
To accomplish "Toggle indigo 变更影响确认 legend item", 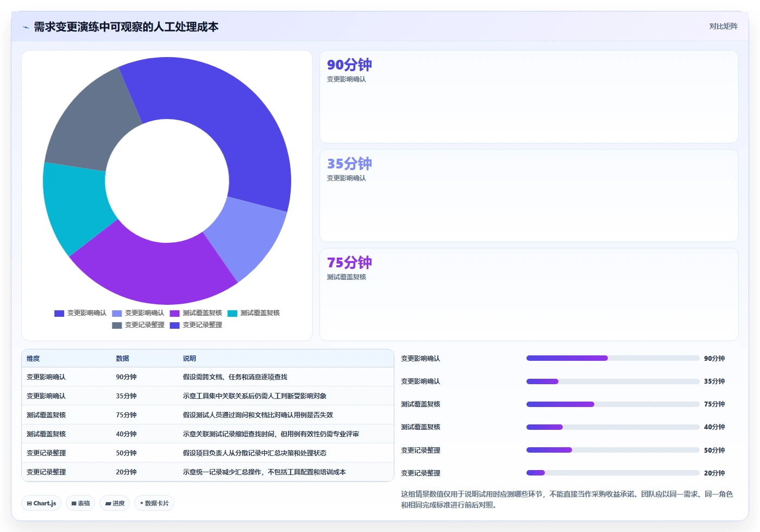I will (80, 313).
